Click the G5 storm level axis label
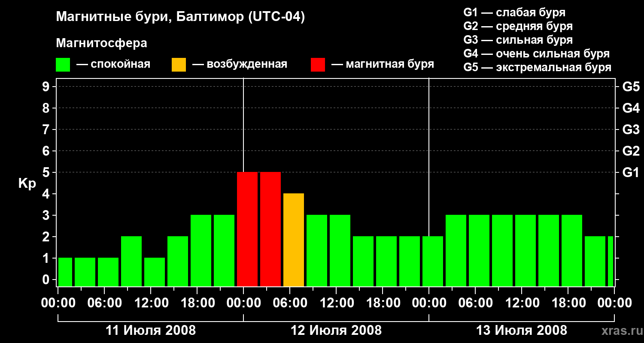 tap(631, 87)
